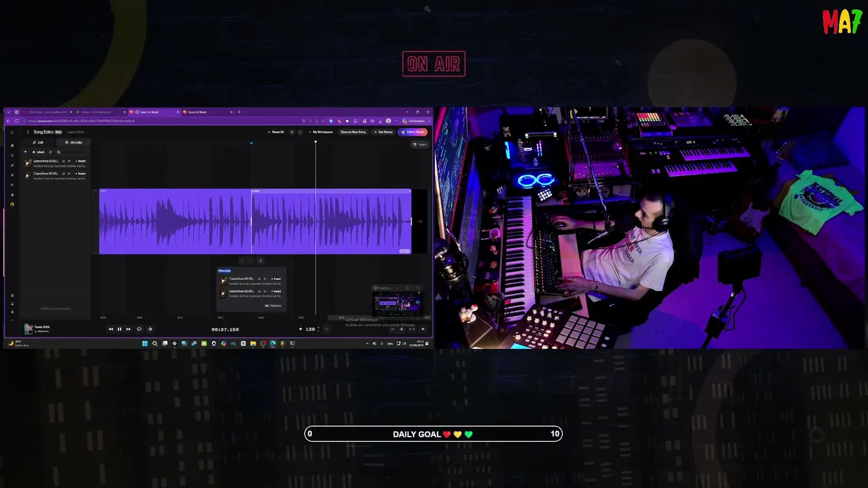
Task: Dislike the first Extend clip in the sidebar
Action: [70, 161]
